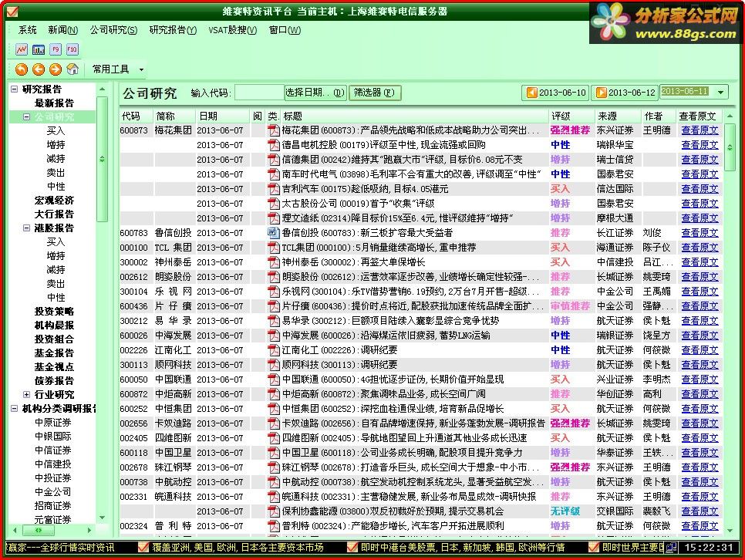745x560 pixels.
Task: Collapse the 机构分类调研报告 tree node
Action: coord(14,408)
